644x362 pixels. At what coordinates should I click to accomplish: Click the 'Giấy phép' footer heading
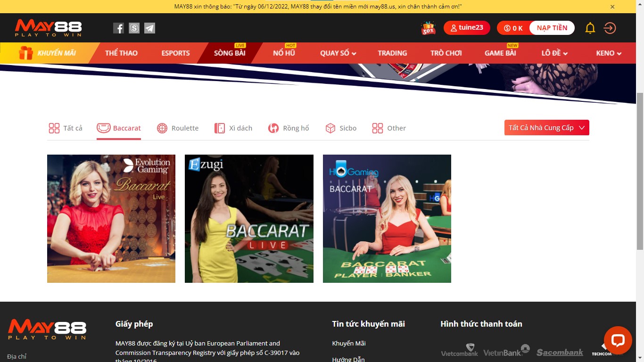click(134, 324)
